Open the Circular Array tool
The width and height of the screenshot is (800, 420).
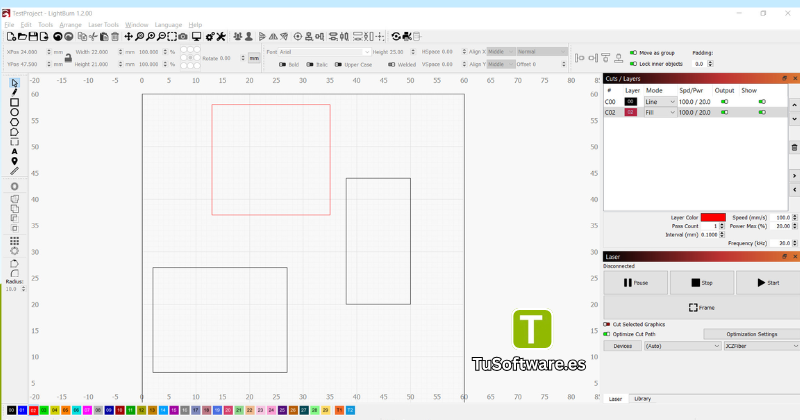(x=14, y=251)
